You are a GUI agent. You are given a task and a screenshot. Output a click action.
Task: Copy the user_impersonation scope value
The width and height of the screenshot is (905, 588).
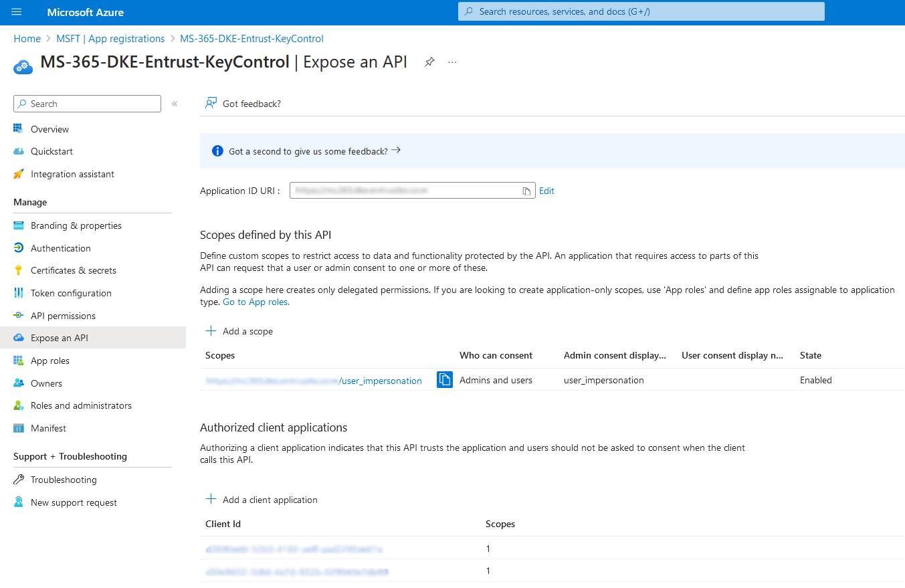click(x=445, y=380)
